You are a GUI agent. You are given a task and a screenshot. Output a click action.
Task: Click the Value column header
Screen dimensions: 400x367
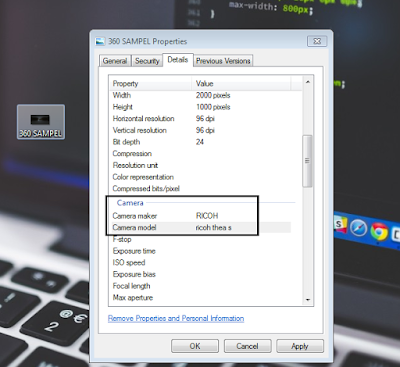point(241,83)
